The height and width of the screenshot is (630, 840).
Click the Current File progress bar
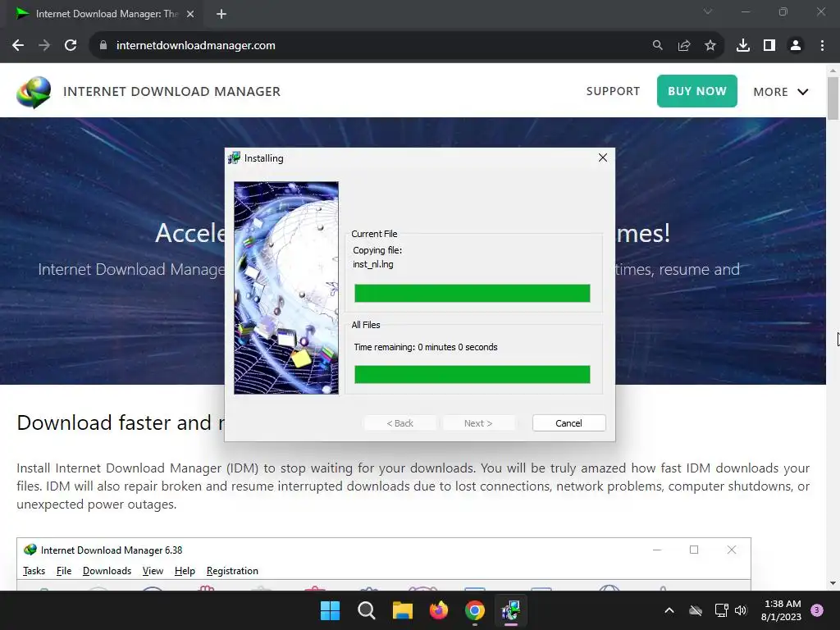pos(472,293)
